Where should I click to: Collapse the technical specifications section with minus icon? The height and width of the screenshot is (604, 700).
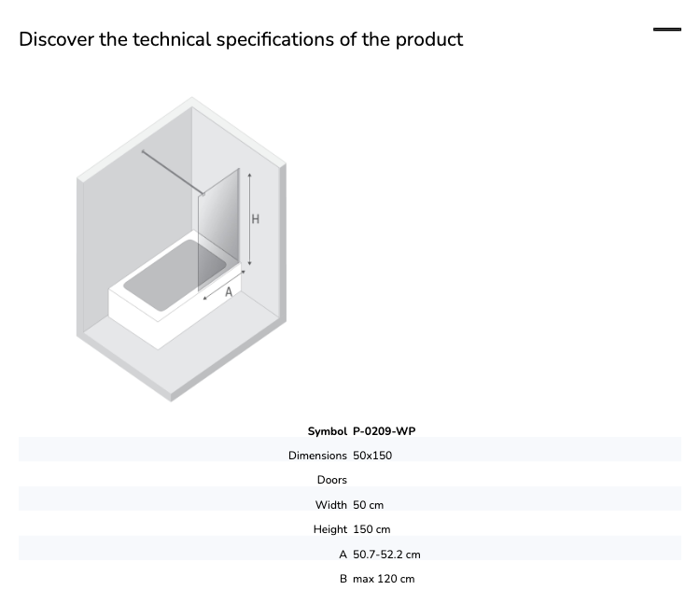point(667,30)
